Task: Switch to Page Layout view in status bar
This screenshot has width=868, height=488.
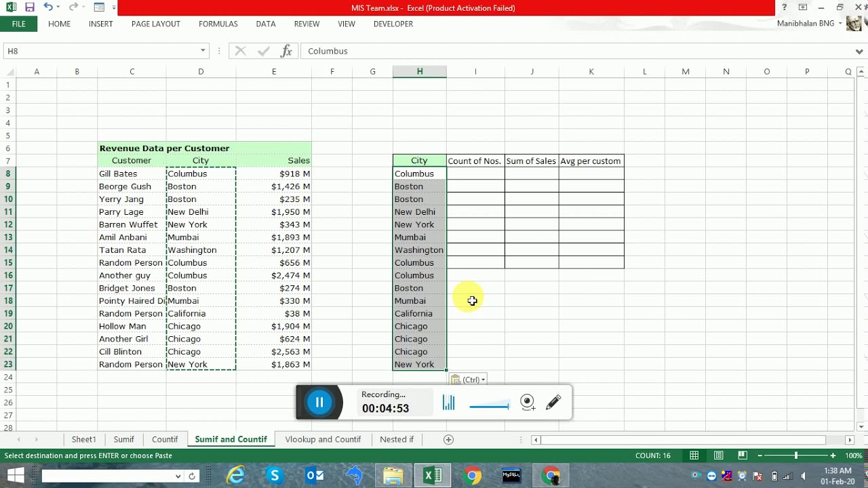Action: click(x=718, y=455)
